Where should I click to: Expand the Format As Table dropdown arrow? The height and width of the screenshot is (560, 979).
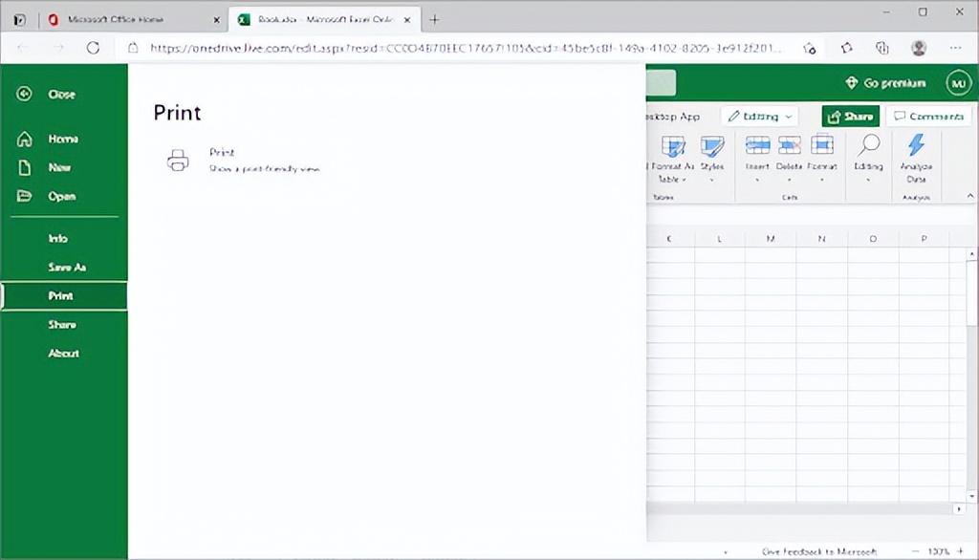pos(685,180)
